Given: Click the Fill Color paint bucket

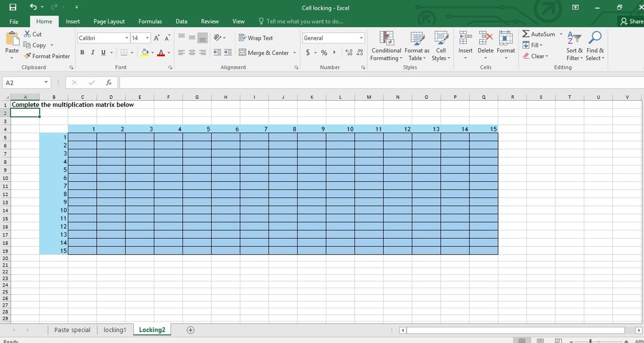Looking at the screenshot, I should click(144, 53).
